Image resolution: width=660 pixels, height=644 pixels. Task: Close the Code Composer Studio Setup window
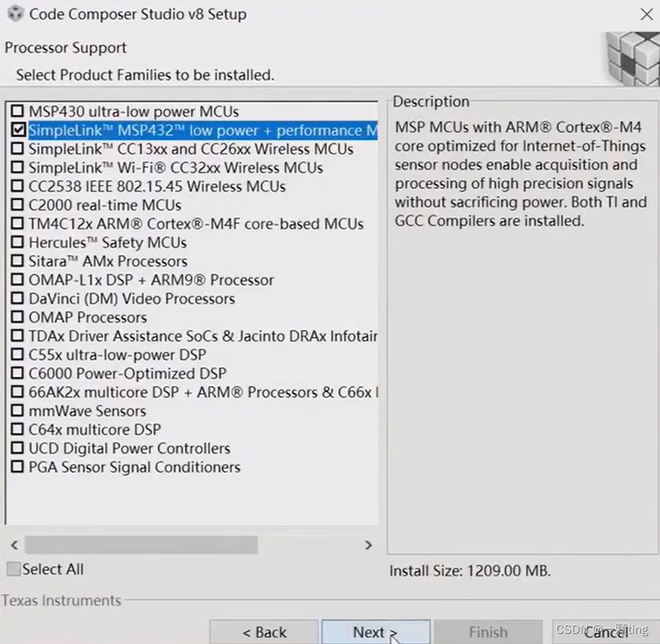646,14
